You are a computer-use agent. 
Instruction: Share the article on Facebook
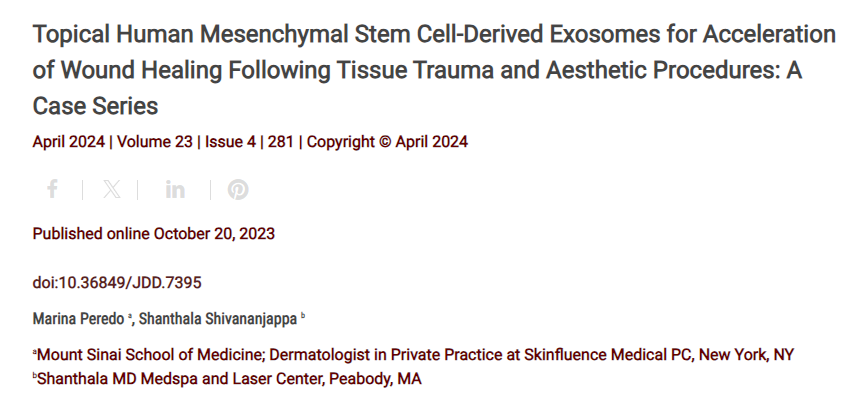coord(52,189)
